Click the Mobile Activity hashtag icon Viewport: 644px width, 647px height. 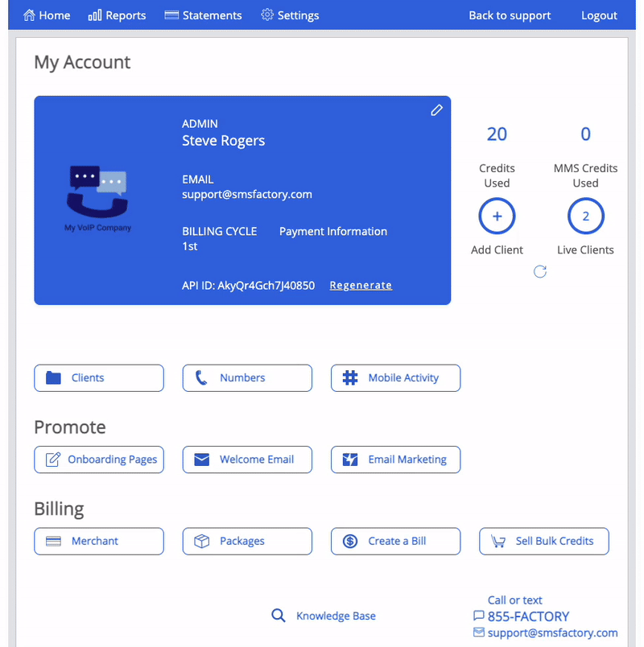point(350,377)
